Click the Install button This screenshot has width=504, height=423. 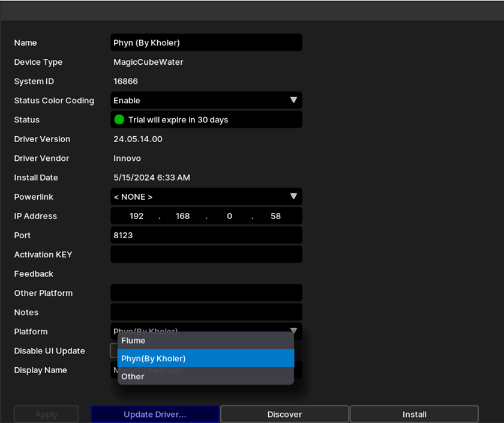coord(414,415)
